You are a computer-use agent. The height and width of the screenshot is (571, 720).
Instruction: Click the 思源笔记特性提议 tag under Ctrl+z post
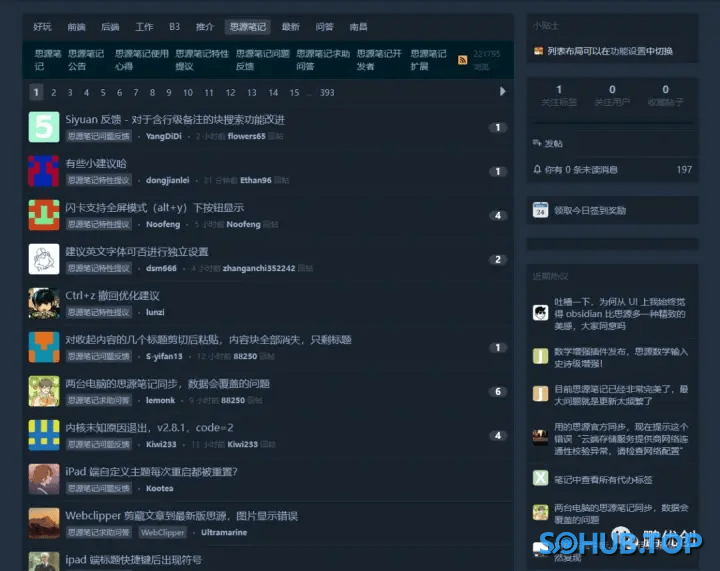[x=99, y=312]
